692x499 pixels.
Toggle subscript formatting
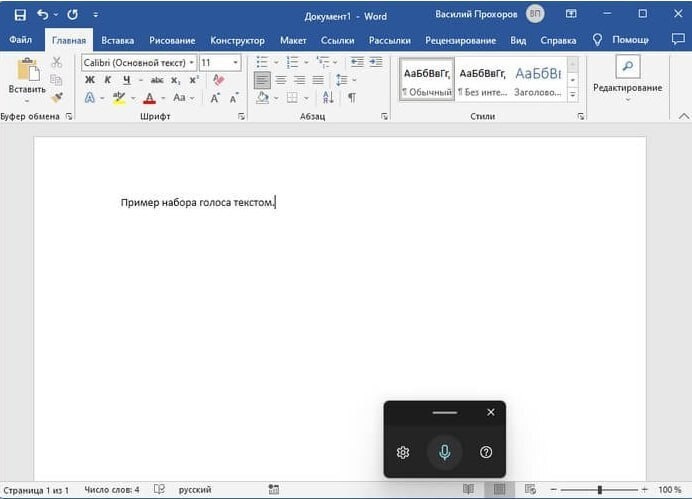pos(175,80)
